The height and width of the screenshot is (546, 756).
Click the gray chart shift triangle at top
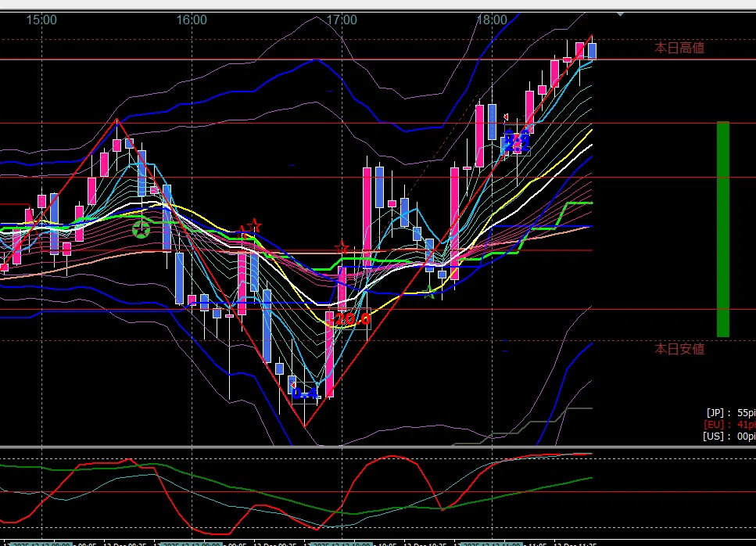click(x=620, y=13)
